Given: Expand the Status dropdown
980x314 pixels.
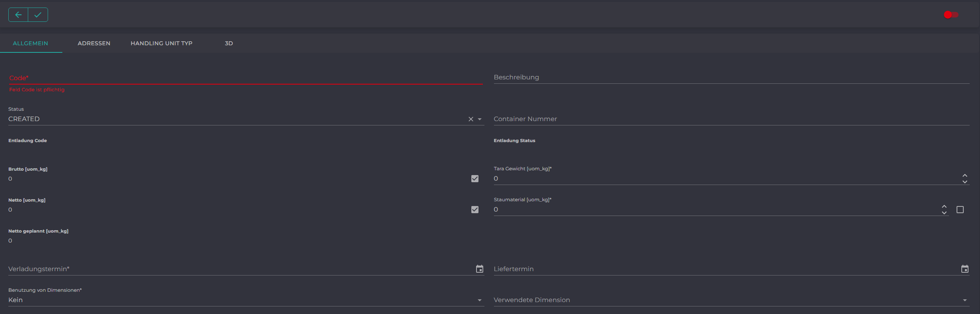Looking at the screenshot, I should point(480,119).
